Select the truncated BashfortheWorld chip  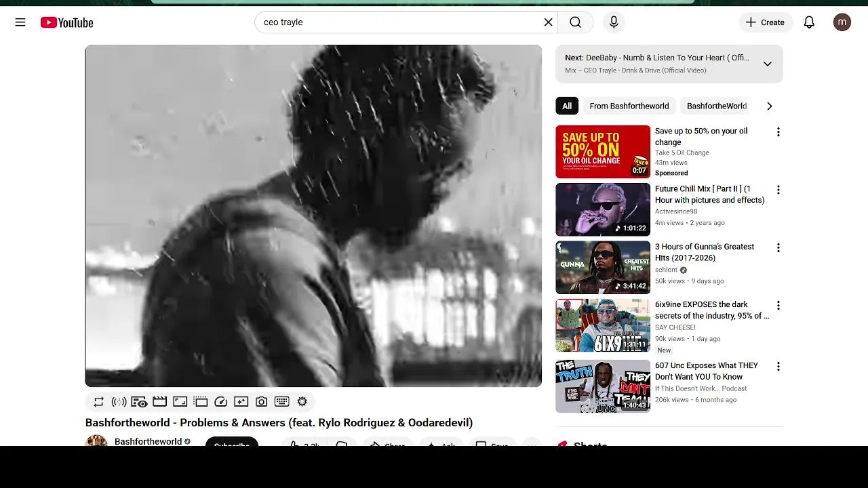[717, 106]
